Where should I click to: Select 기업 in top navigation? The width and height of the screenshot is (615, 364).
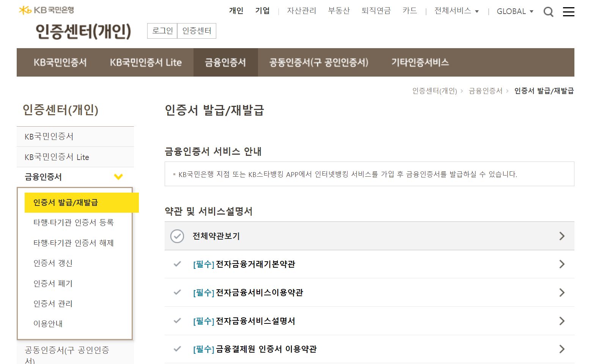click(x=262, y=11)
